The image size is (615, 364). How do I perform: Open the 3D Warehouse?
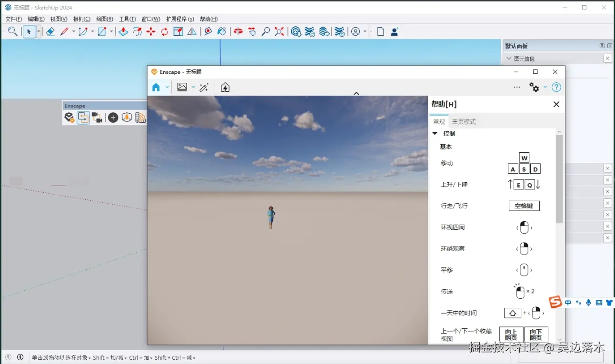(296, 31)
